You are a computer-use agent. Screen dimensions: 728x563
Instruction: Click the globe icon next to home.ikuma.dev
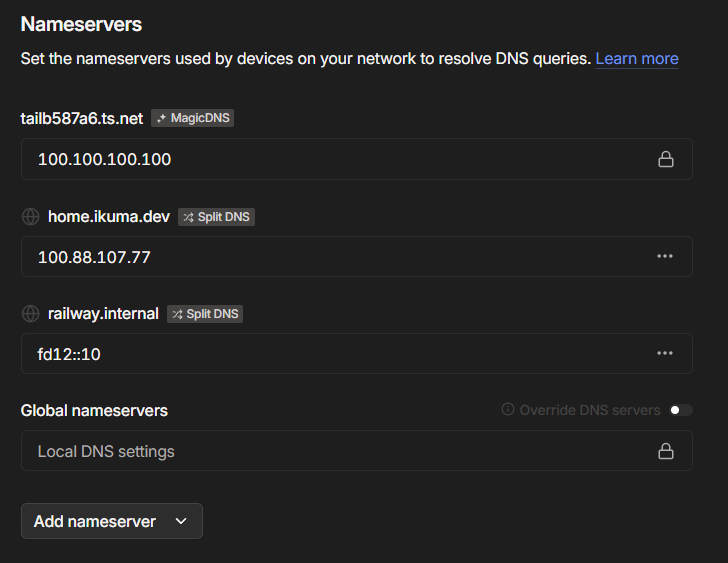tap(31, 217)
